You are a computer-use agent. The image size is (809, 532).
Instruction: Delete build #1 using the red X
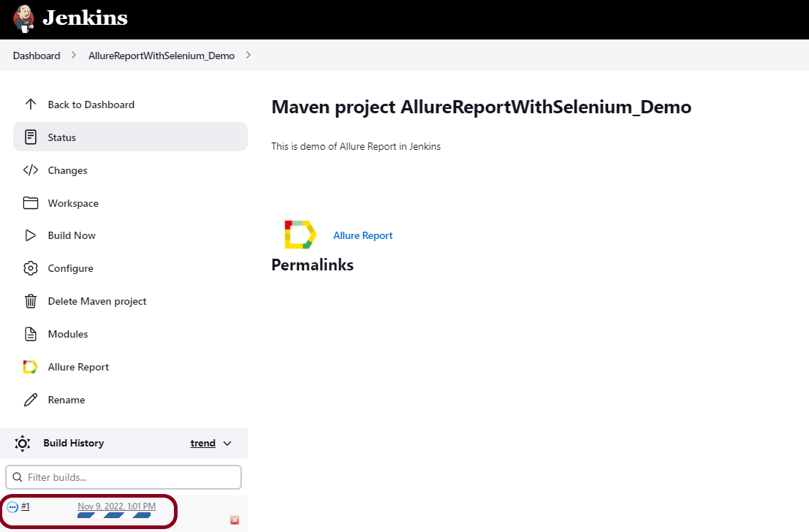point(234,520)
